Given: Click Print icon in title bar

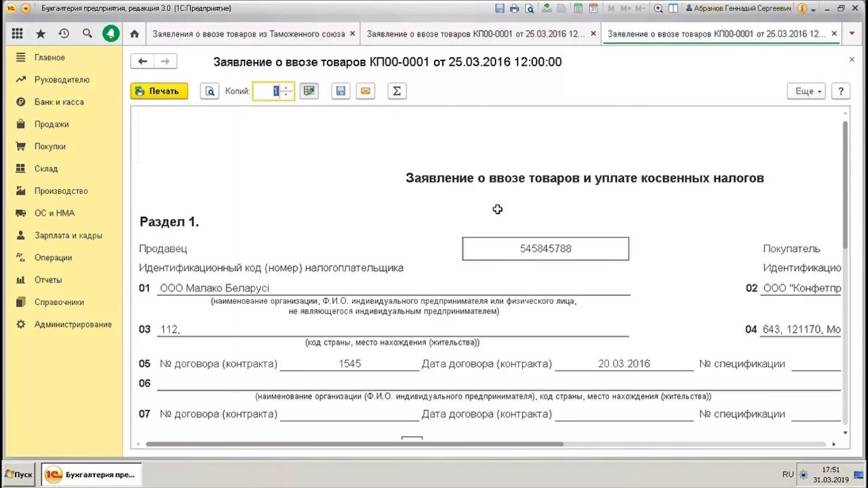Looking at the screenshot, I should (514, 8).
